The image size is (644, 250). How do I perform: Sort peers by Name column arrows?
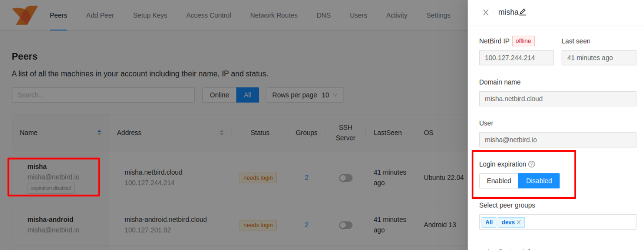[99, 132]
